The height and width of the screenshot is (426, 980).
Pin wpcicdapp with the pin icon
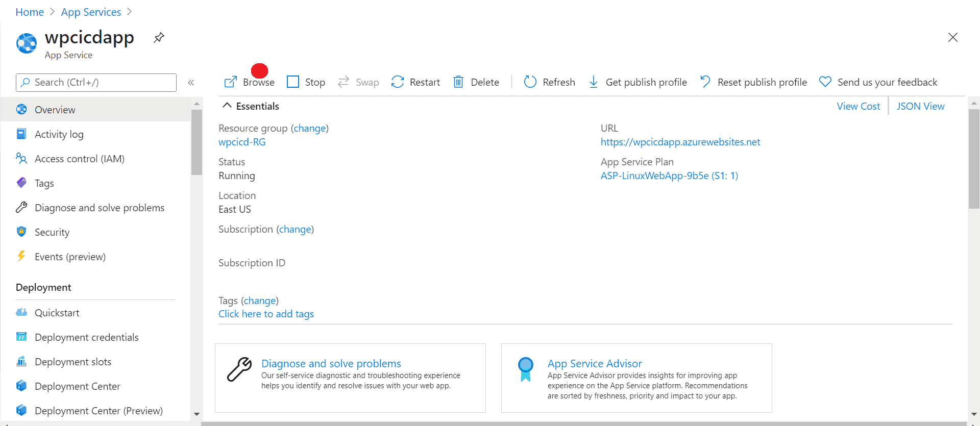tap(159, 37)
